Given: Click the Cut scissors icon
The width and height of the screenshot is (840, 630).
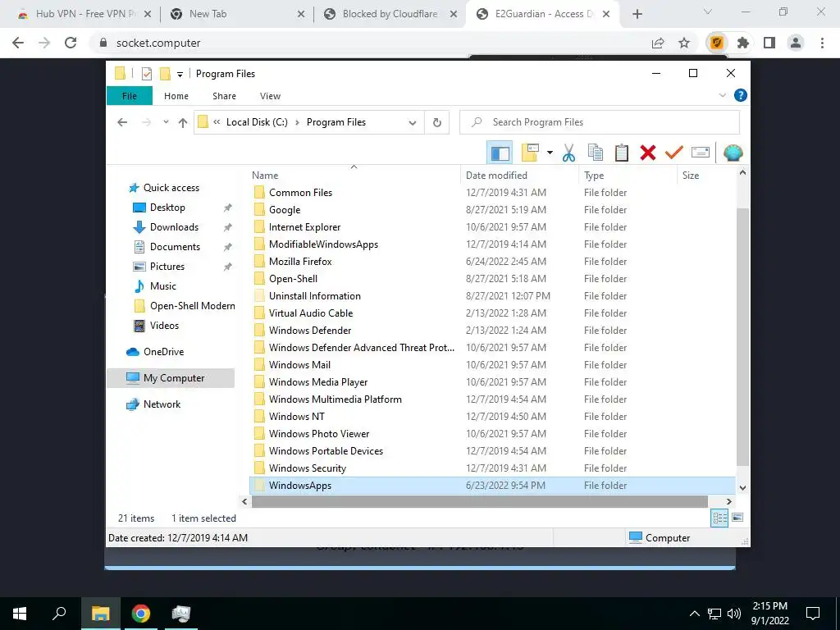Looking at the screenshot, I should pos(568,153).
